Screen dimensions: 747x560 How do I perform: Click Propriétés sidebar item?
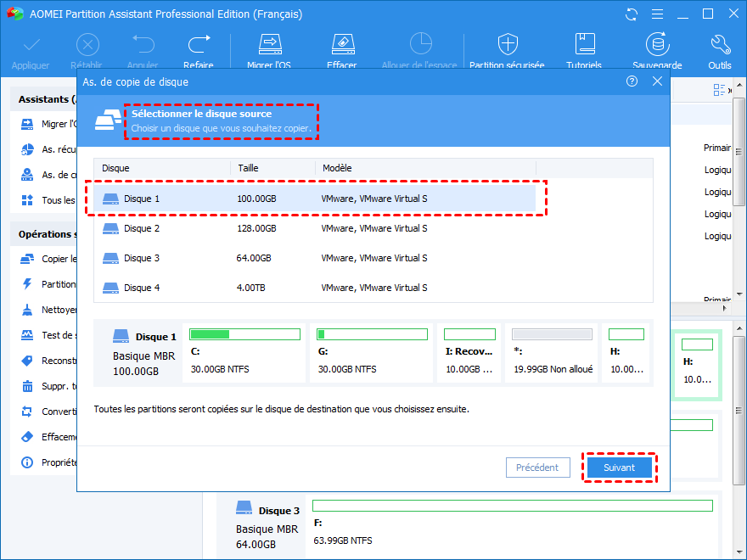coord(48,462)
